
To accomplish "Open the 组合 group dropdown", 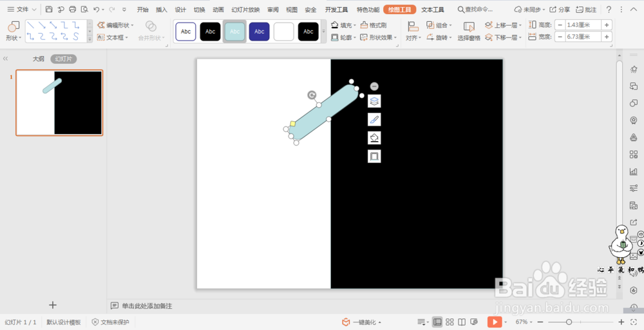I will (439, 25).
